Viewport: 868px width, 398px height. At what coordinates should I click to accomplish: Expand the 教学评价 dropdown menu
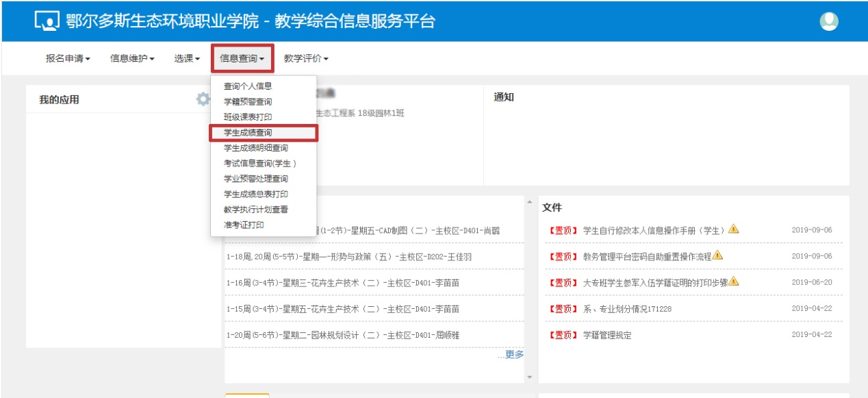coord(306,59)
